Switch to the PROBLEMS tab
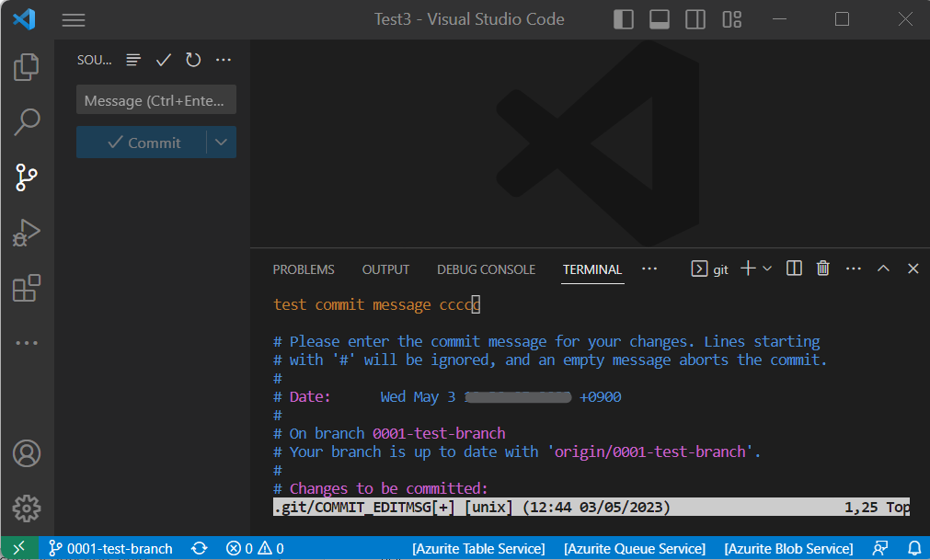930x560 pixels. pos(304,269)
